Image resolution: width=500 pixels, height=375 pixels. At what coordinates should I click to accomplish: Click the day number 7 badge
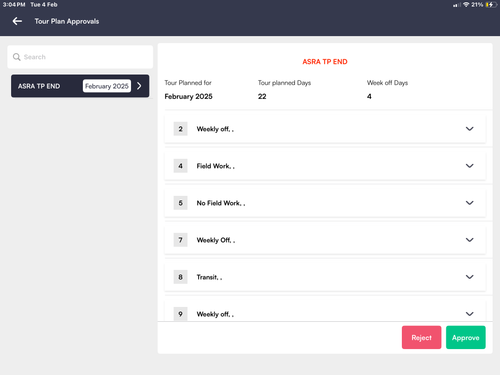[x=180, y=240]
